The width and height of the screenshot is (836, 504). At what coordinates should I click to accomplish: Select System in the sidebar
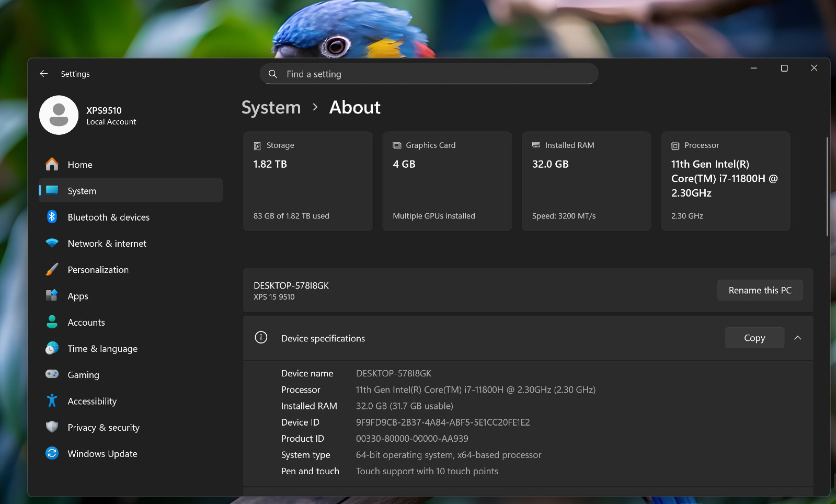tap(131, 190)
